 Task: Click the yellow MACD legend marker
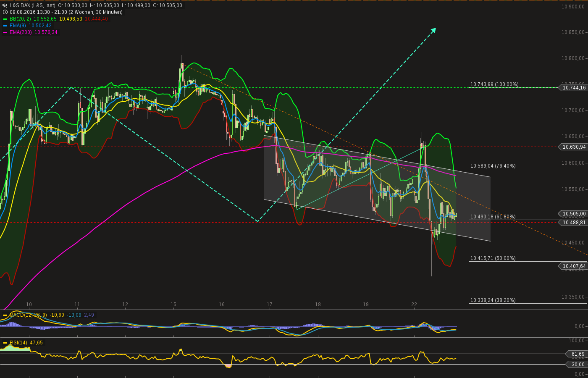pyautogui.click(x=5, y=315)
